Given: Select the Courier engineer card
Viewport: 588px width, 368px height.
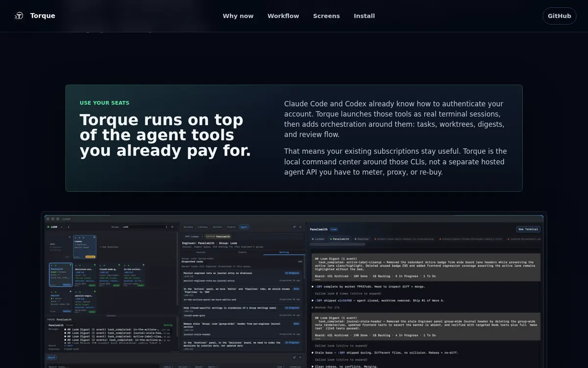Looking at the screenshot, I should [x=61, y=302].
